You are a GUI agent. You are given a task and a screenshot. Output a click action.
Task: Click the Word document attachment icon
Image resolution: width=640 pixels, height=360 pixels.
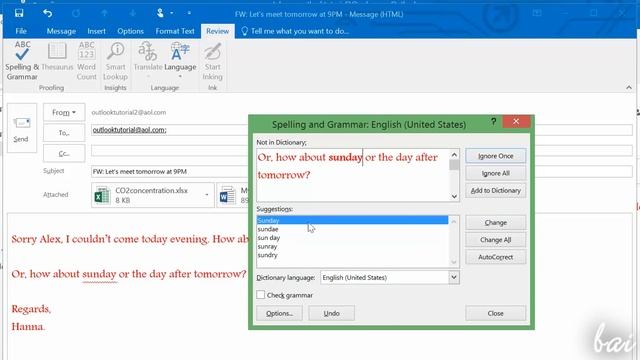coord(227,195)
